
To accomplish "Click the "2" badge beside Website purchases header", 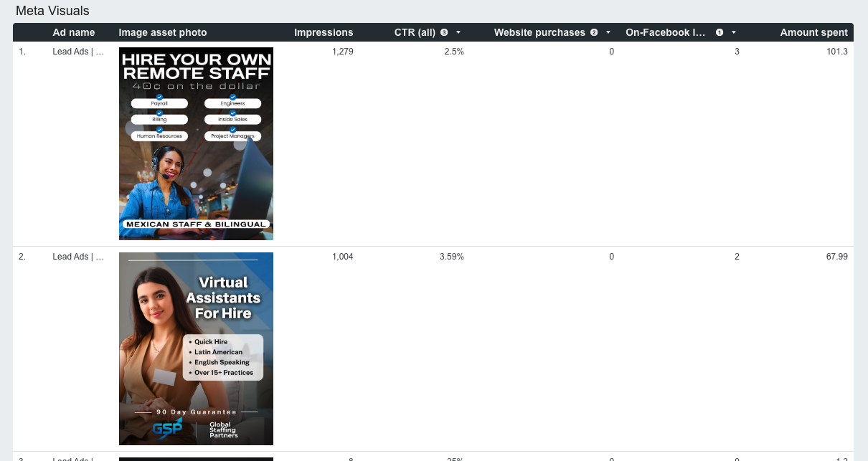I will pos(595,32).
